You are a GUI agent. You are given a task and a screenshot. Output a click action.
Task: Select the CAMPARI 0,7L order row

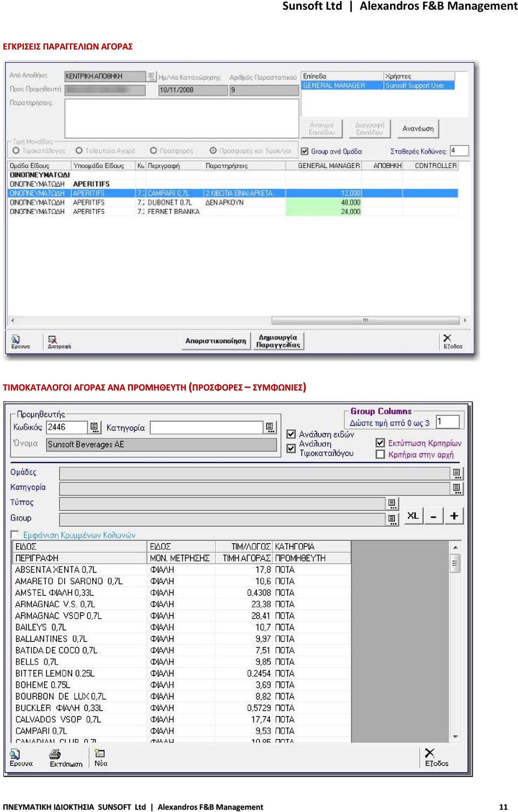click(233, 193)
